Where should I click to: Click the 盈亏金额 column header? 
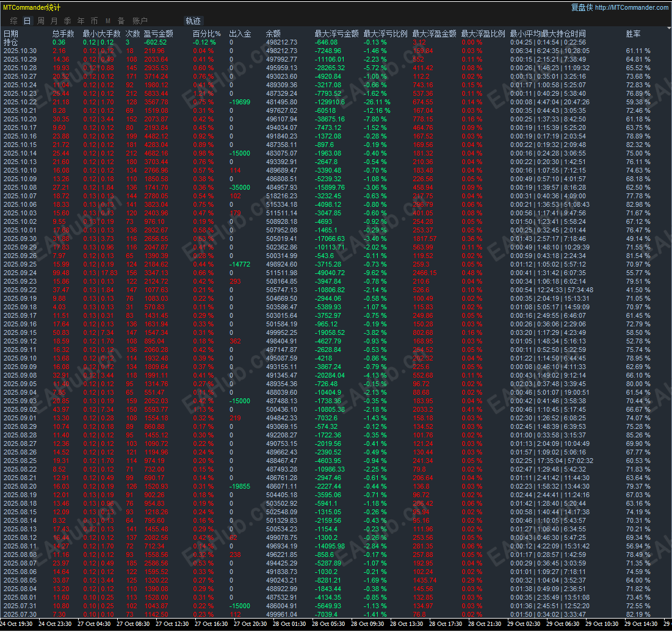159,34
